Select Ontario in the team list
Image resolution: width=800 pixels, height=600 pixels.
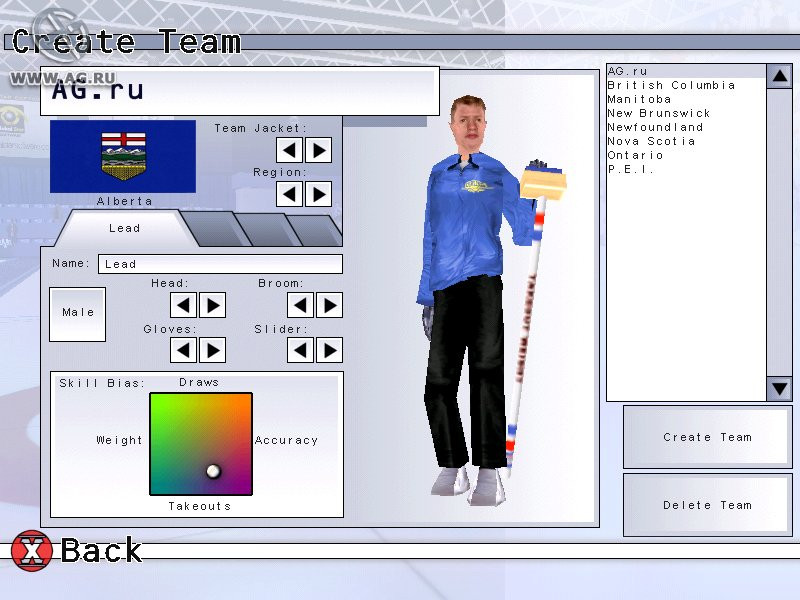(x=686, y=155)
